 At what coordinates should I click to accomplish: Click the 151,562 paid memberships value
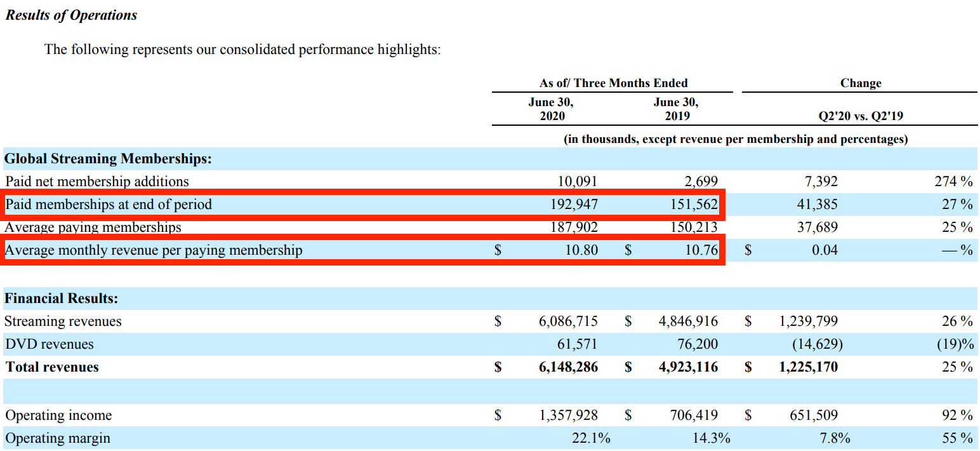(694, 205)
